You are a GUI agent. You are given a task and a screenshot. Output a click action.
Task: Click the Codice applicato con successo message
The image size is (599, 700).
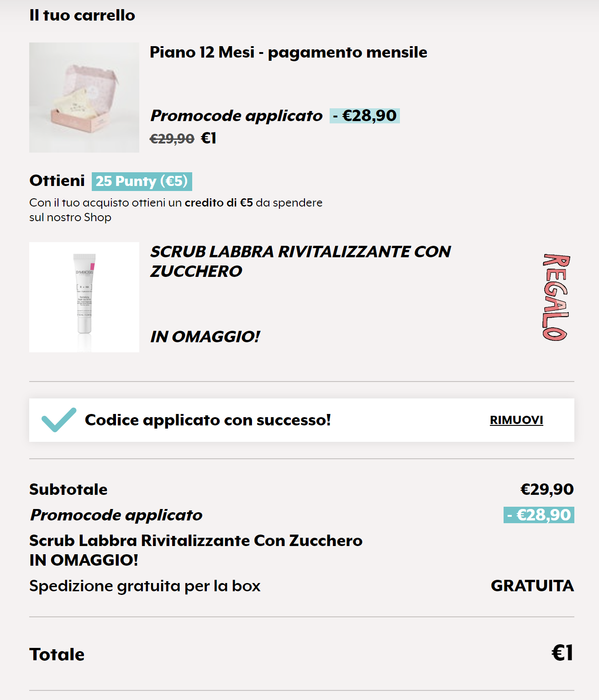point(208,420)
